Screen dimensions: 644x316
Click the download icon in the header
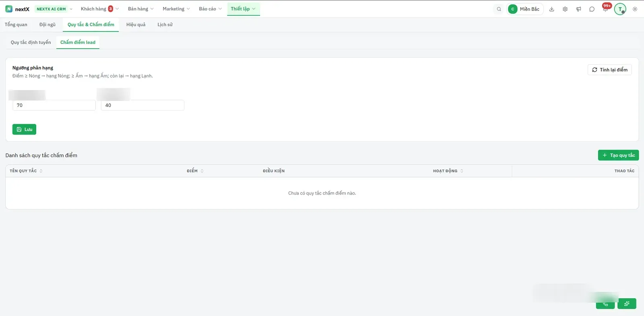pos(552,9)
